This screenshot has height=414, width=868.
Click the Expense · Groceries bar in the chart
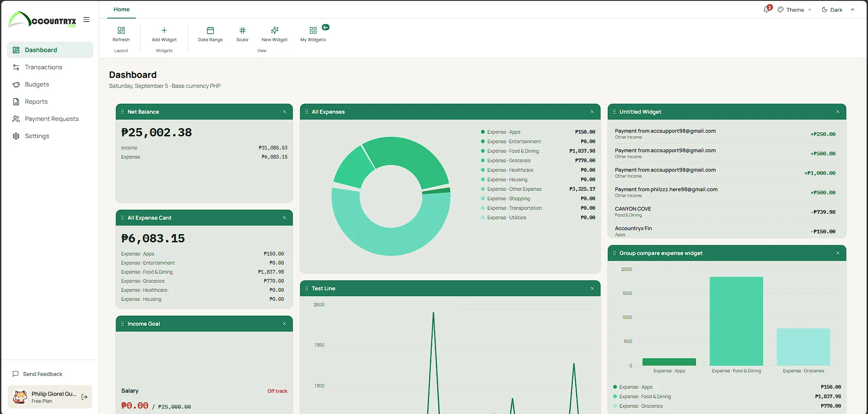(803, 347)
